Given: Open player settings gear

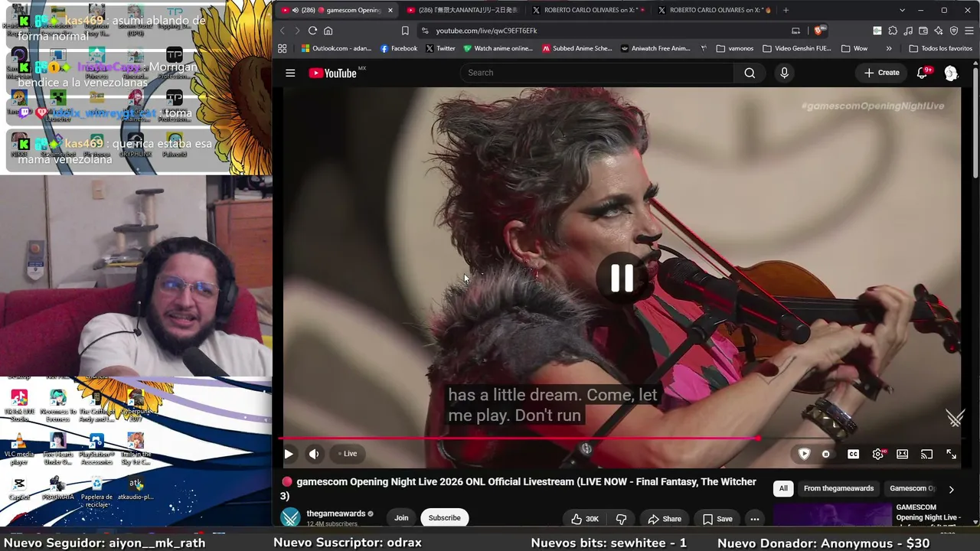Looking at the screenshot, I should [x=878, y=454].
